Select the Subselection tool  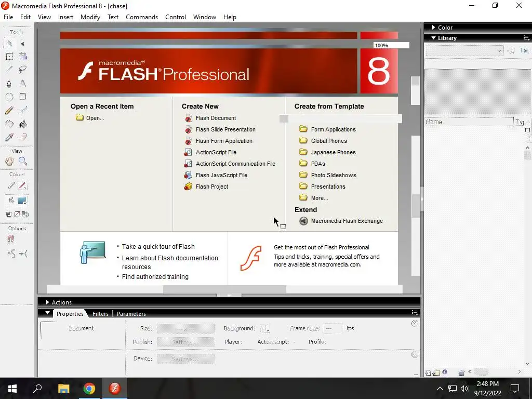click(22, 43)
